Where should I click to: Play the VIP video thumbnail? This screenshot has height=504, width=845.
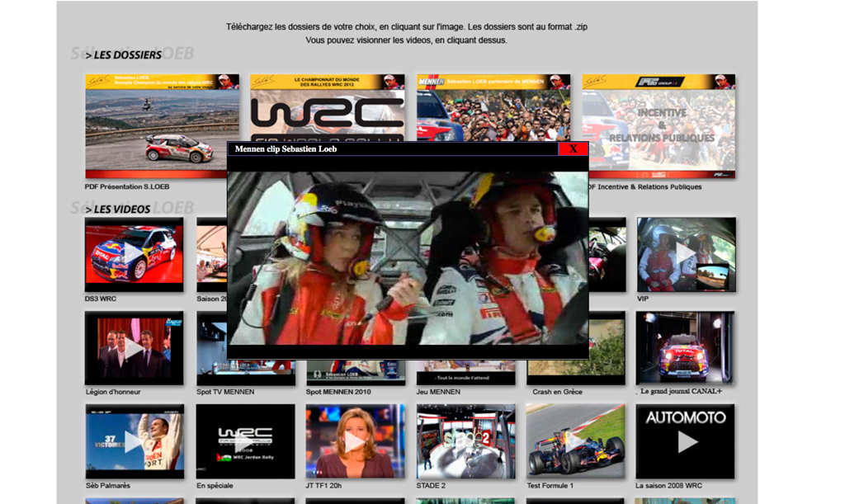(686, 254)
